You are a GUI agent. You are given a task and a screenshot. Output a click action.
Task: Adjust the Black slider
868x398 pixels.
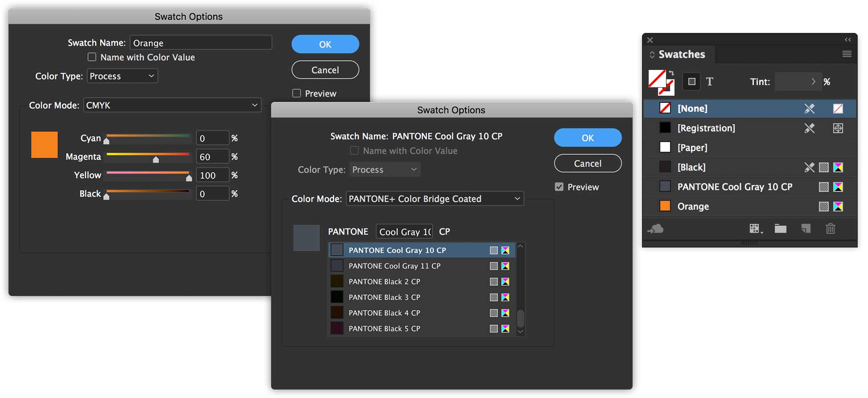click(x=106, y=196)
